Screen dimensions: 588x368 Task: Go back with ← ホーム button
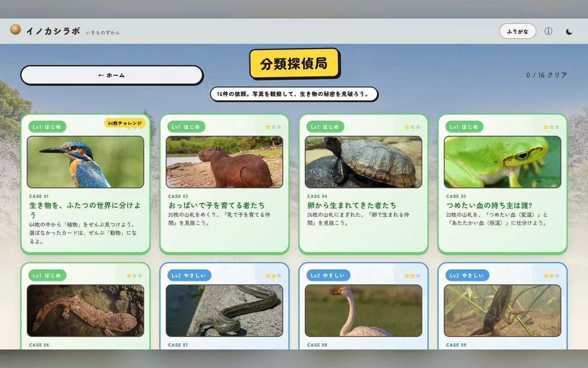[111, 75]
